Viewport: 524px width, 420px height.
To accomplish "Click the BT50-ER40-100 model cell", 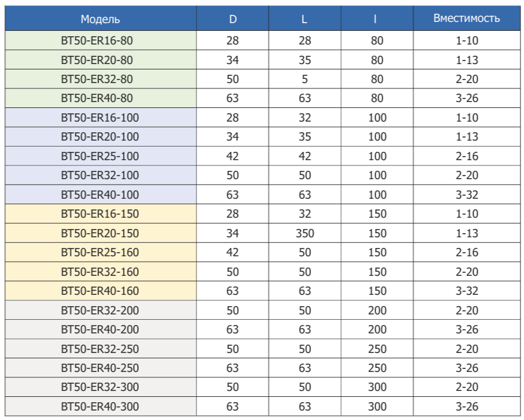I will pyautogui.click(x=100, y=195).
